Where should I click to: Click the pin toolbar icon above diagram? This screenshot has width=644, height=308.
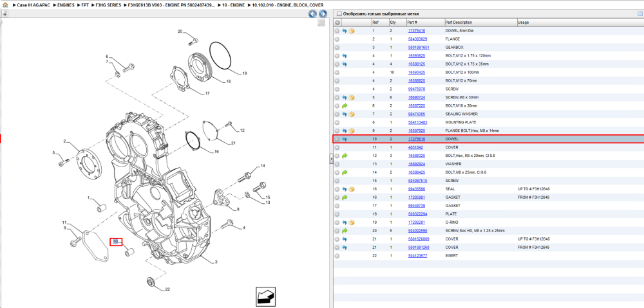coord(5,14)
